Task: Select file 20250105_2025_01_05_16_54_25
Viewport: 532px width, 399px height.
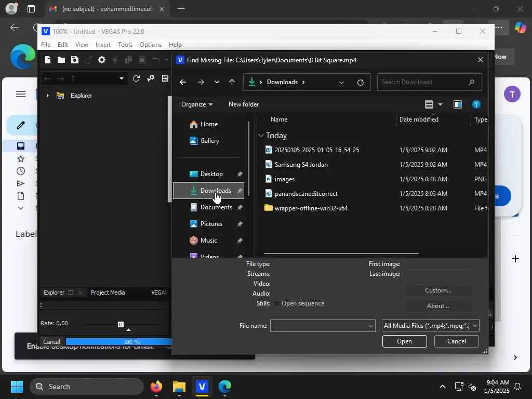Action: [316, 150]
